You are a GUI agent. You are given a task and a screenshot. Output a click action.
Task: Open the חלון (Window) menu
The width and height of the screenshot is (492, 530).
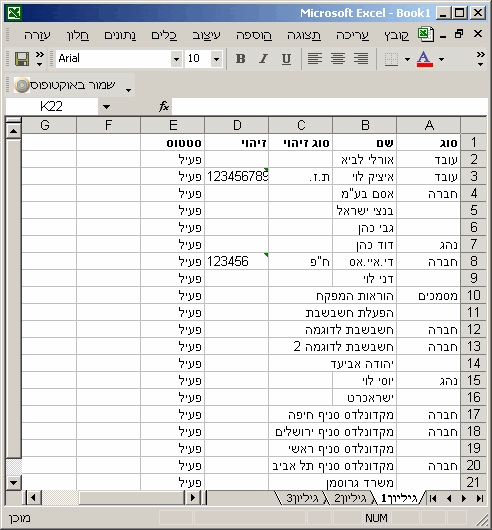78,35
